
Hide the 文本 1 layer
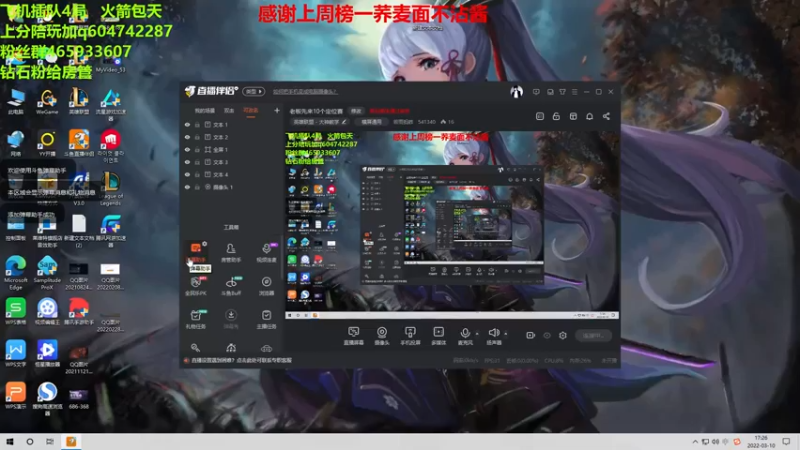coord(187,124)
